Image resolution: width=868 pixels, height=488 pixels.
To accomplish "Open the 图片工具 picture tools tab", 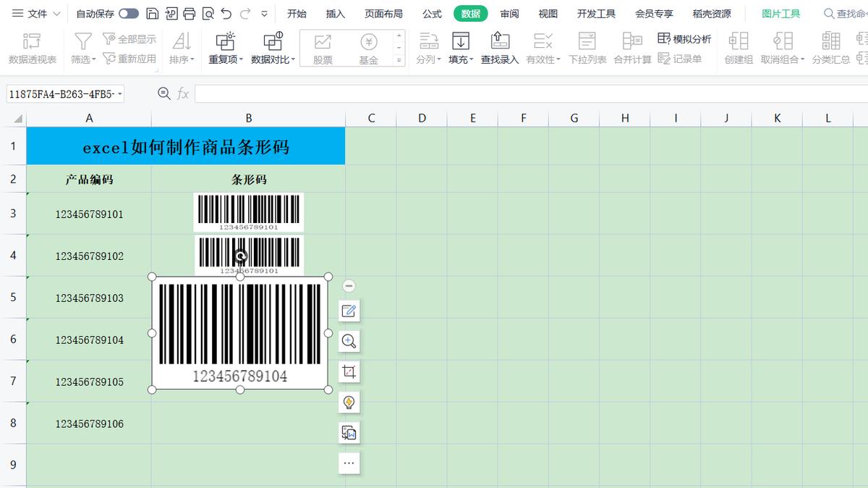I will click(x=781, y=12).
